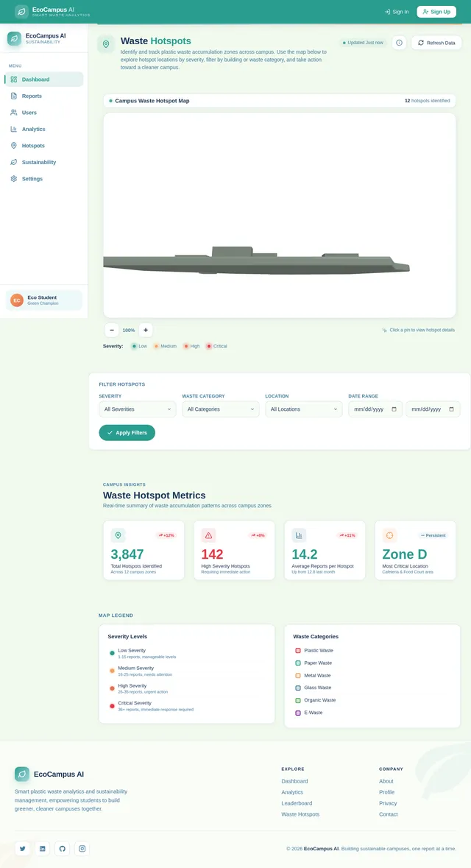The height and width of the screenshot is (868, 471).
Task: Open the All Locations dropdown
Action: pos(303,409)
